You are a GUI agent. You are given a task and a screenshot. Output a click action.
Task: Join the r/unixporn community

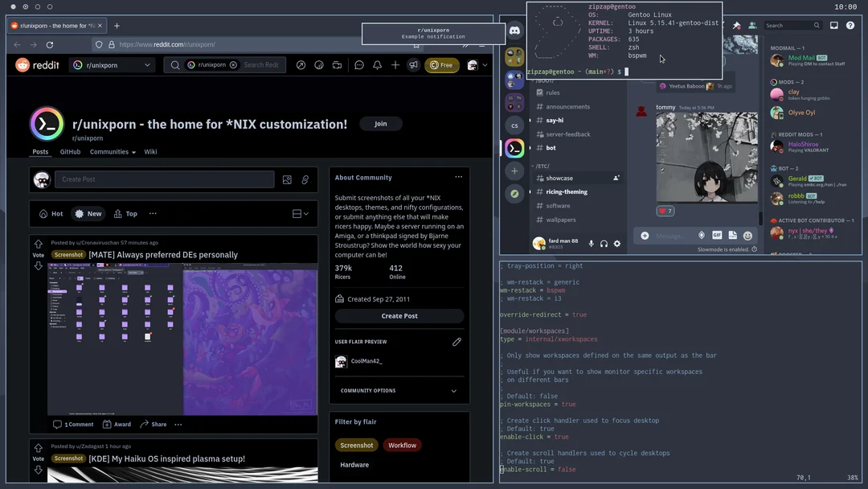point(381,124)
